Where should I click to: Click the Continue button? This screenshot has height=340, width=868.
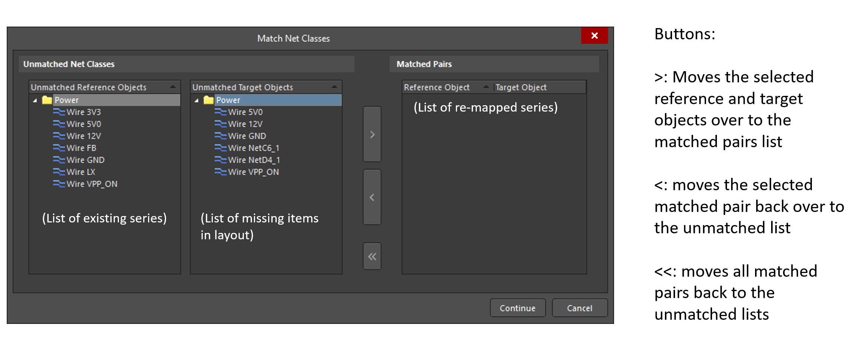[518, 308]
